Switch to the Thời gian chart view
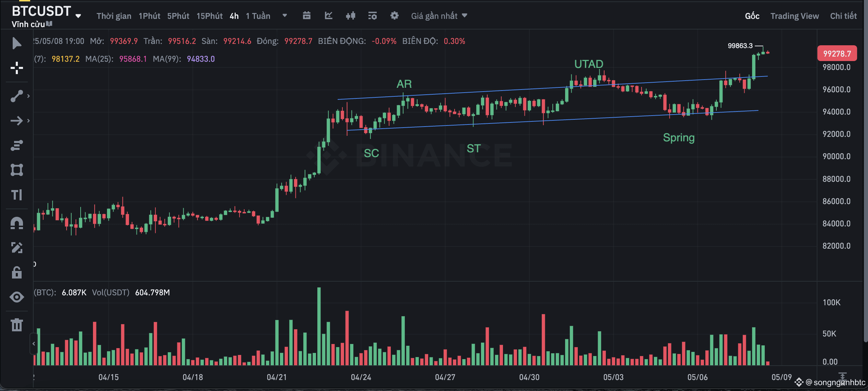868x391 pixels. click(x=114, y=16)
